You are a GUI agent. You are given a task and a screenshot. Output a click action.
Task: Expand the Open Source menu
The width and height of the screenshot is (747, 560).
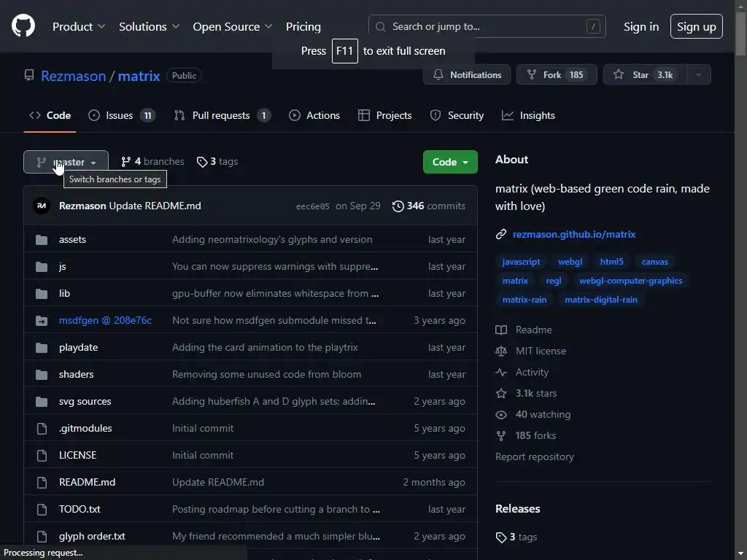pos(233,27)
